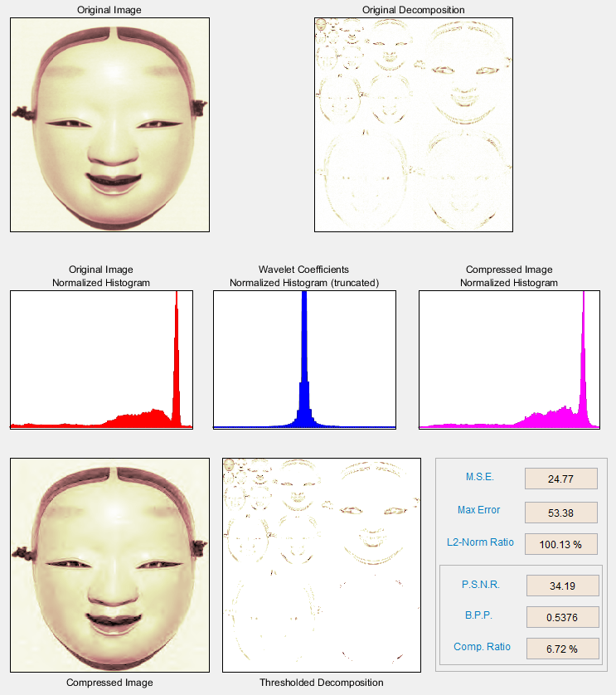Select the B.P.P. value field 0.5376
Image resolution: width=616 pixels, height=695 pixels.
[x=563, y=617]
